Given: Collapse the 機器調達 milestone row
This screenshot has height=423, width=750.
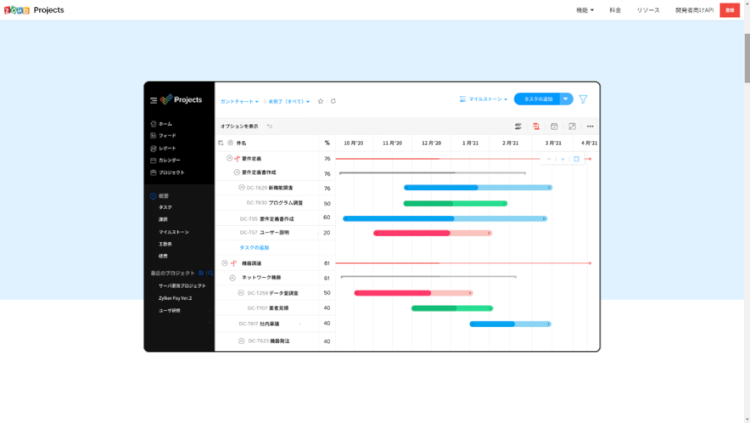Looking at the screenshot, I should point(224,263).
